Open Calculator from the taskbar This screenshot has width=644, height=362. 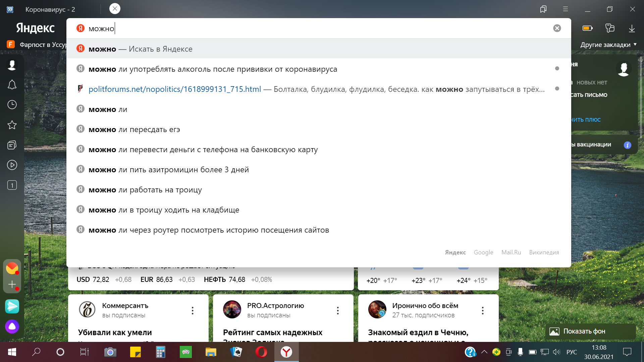point(161,352)
